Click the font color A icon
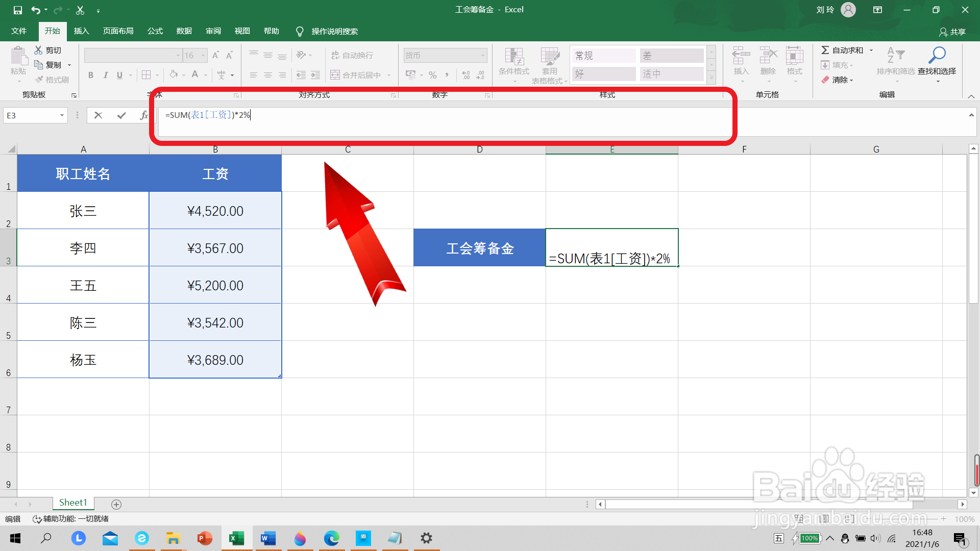Image resolution: width=980 pixels, height=551 pixels. [195, 75]
